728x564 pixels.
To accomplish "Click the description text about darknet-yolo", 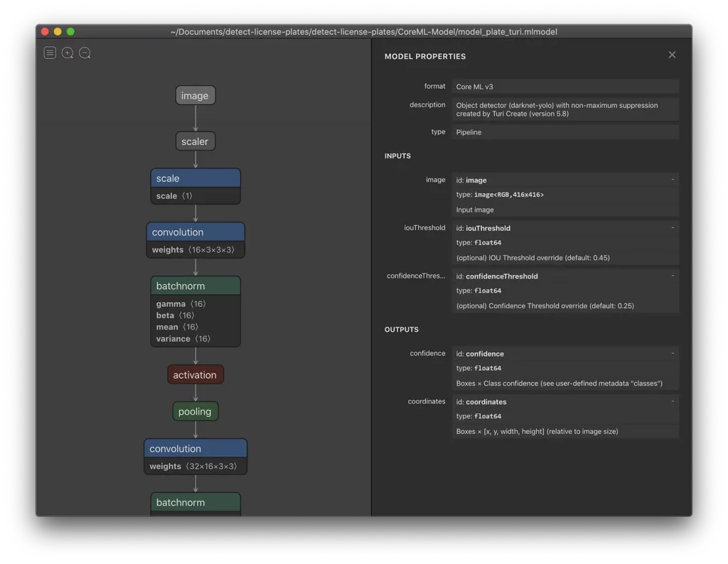I will coord(565,109).
